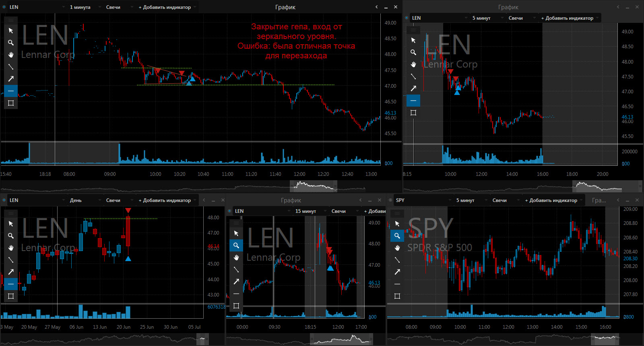Select horizontal line tool in LEN 1-minute chart

pyautogui.click(x=11, y=91)
